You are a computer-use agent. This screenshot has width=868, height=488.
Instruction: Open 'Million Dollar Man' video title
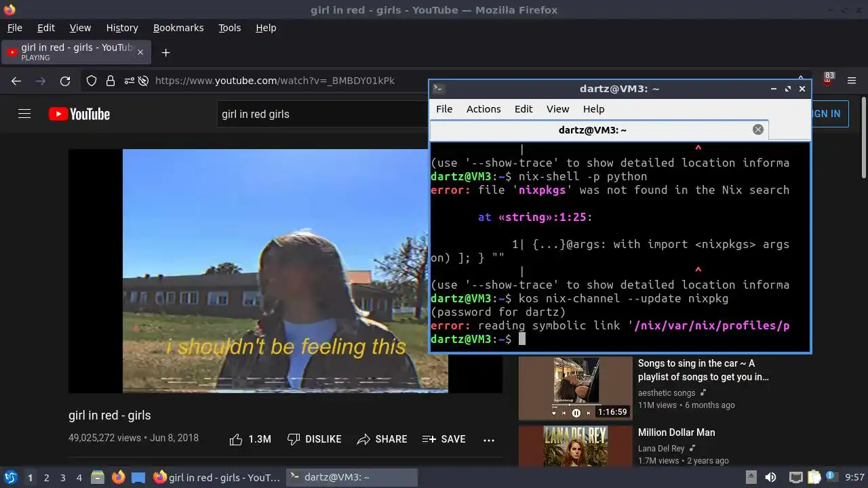pyautogui.click(x=676, y=432)
